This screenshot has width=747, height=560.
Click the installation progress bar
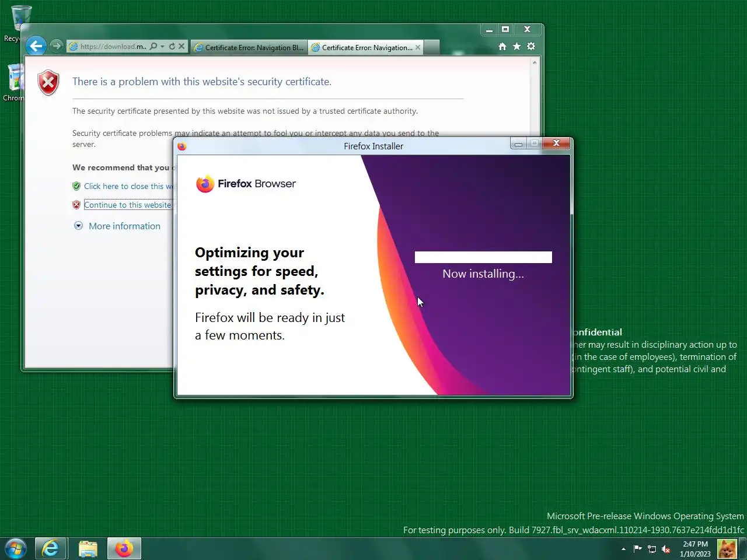pyautogui.click(x=483, y=257)
